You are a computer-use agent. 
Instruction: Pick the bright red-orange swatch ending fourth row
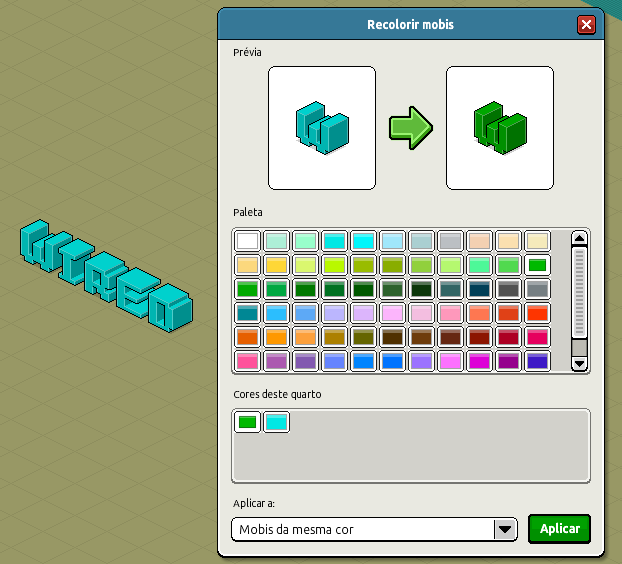(x=538, y=313)
